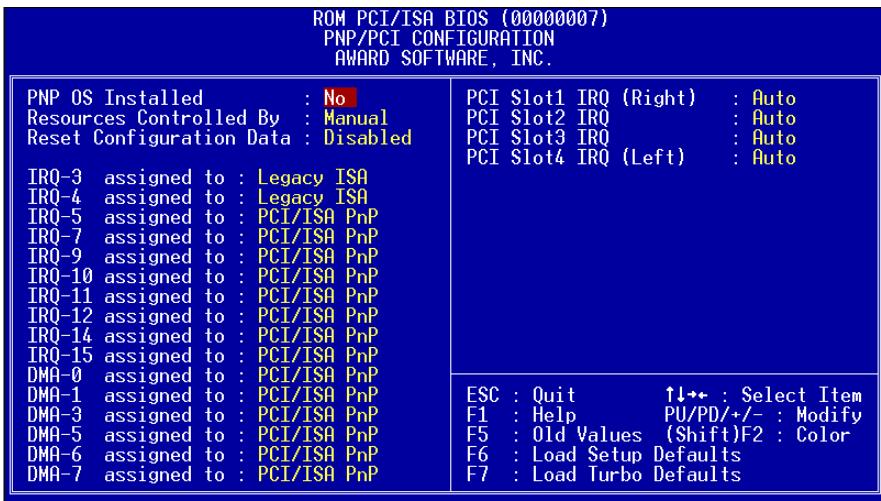Screen dimensions: 881x501
Task: Select Reset Configuration Data value Disabled
Action: pyautogui.click(x=367, y=138)
